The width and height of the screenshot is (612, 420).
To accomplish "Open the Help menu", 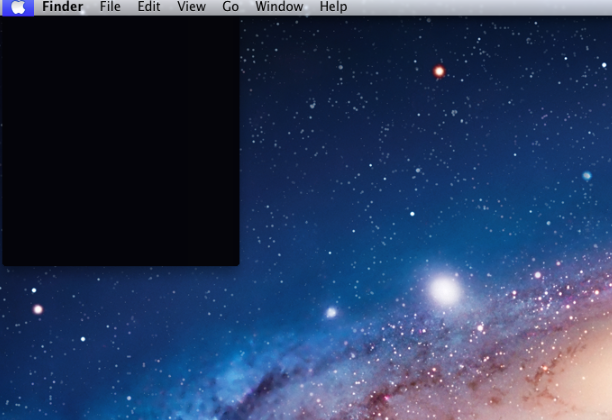I will 333,7.
